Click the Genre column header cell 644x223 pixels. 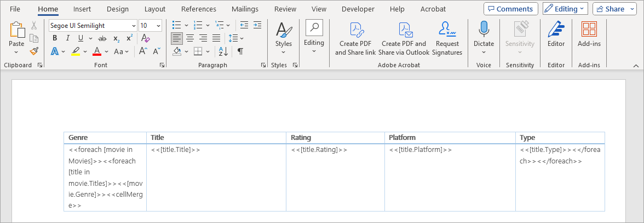(105, 138)
